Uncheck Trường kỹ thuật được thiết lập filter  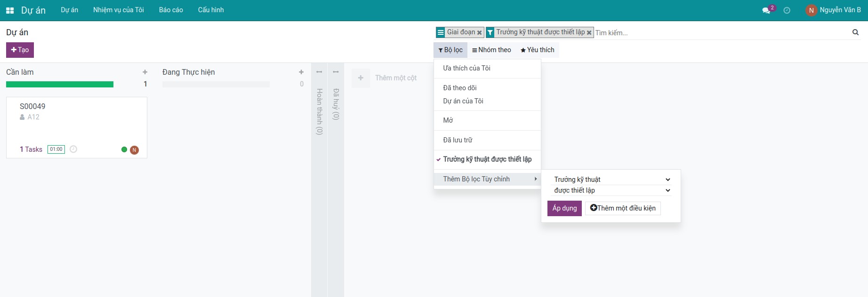pyautogui.click(x=487, y=159)
